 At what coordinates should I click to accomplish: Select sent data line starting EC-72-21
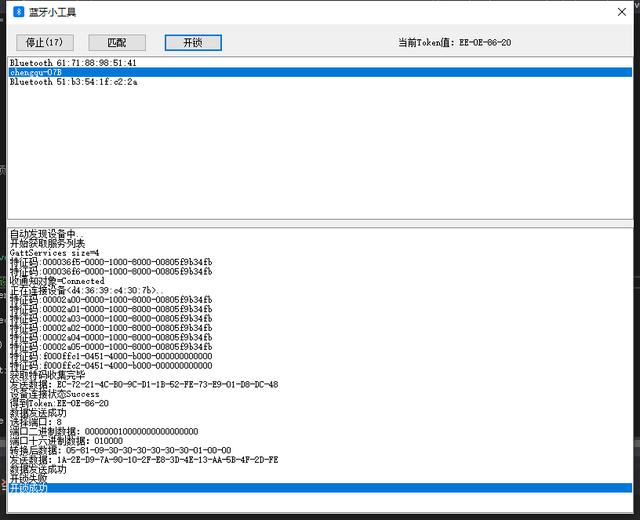click(x=320, y=384)
